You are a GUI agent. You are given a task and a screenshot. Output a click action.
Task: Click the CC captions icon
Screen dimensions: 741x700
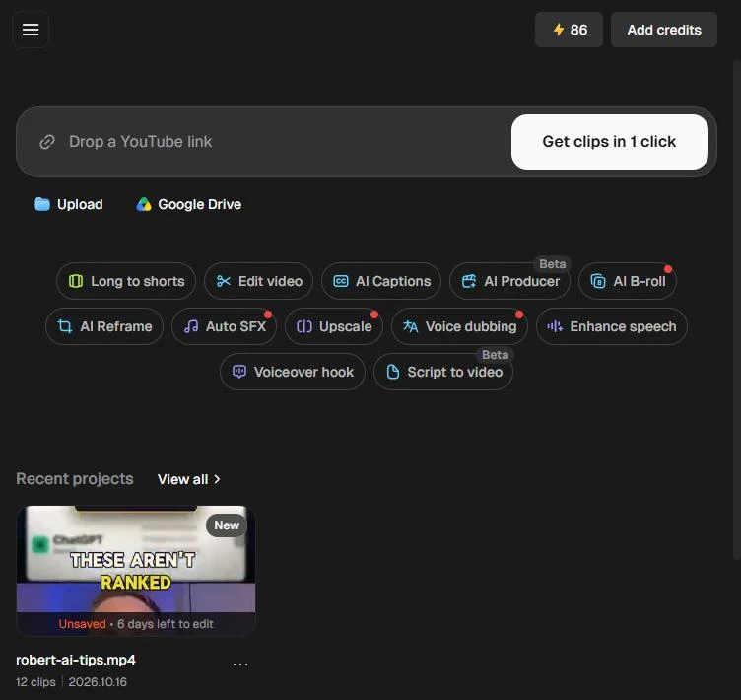[341, 281]
